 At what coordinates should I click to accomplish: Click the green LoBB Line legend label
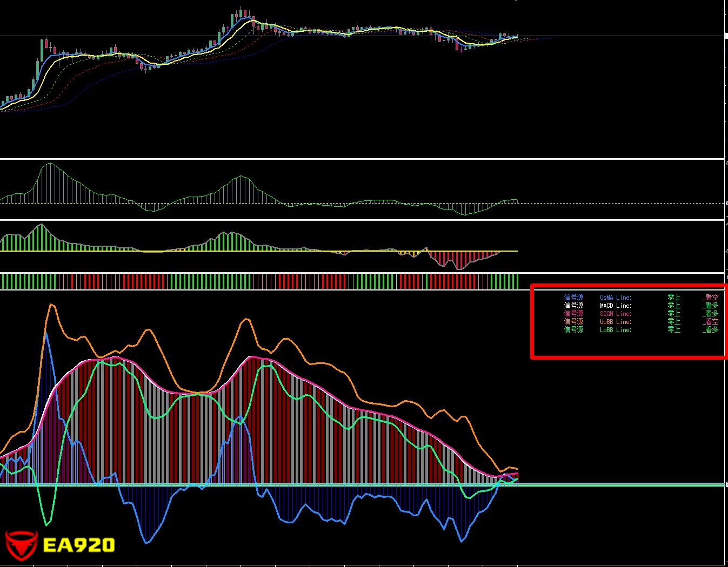[x=616, y=330]
